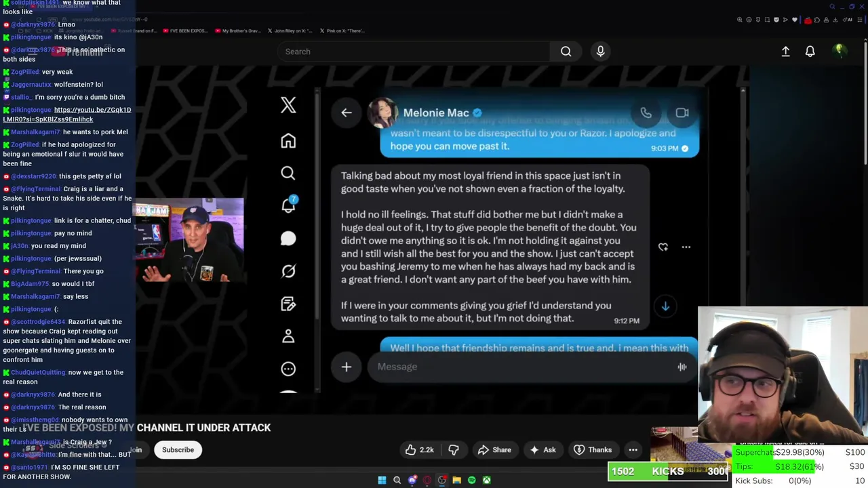Viewport: 868px width, 488px height.
Task: React to message with heart-plus icon
Action: point(663,247)
